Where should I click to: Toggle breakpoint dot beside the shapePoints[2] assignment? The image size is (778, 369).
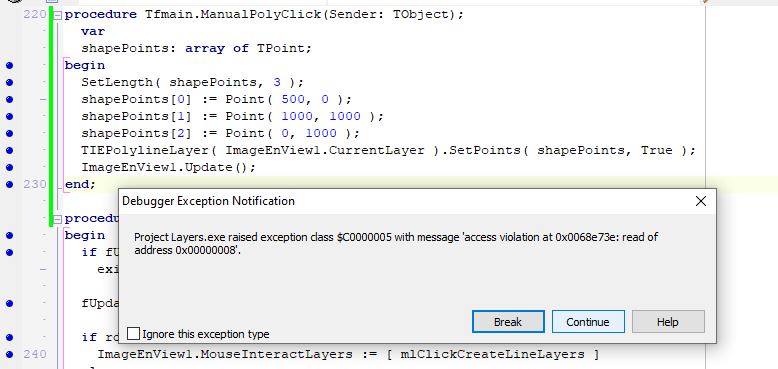(x=9, y=133)
